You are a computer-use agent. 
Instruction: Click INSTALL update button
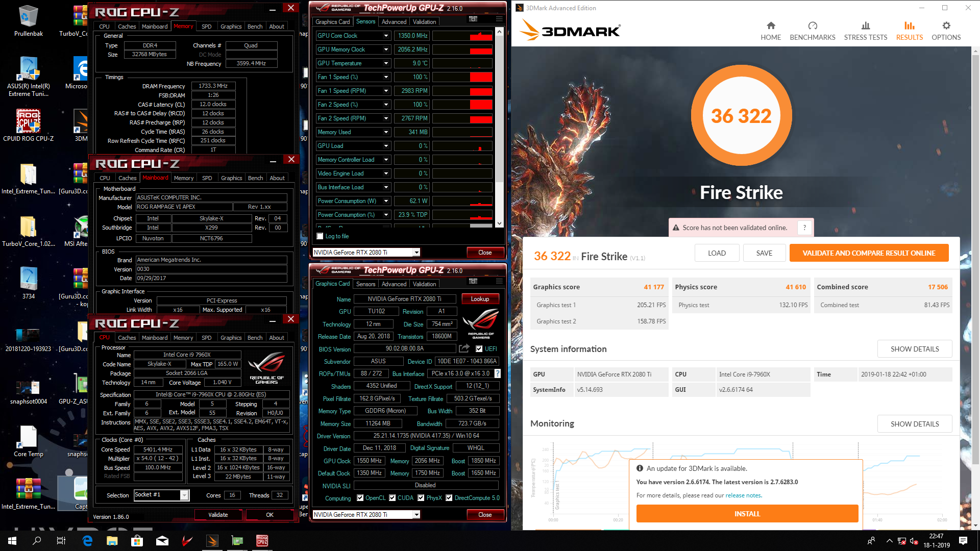[x=747, y=514]
